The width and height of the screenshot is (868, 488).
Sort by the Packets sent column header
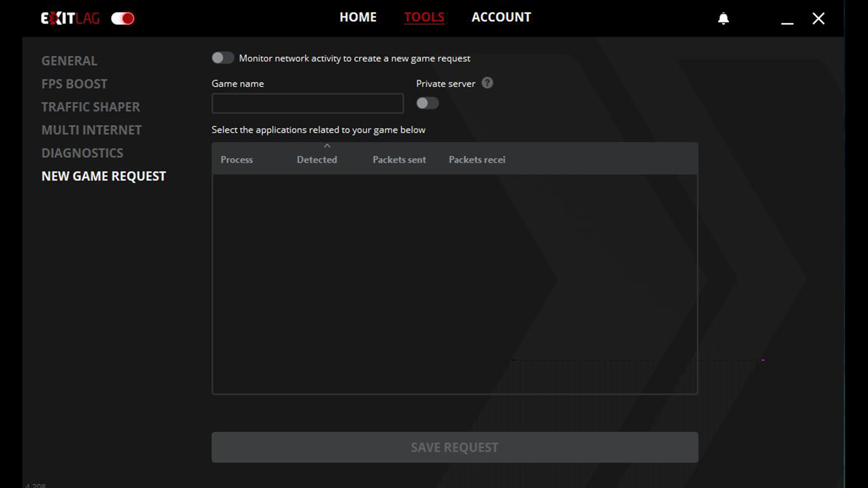(x=399, y=159)
